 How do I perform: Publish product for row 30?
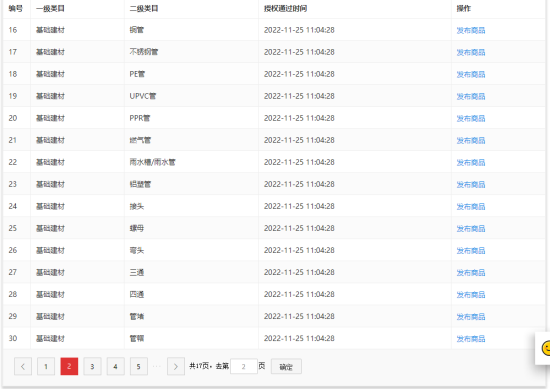coord(471,339)
